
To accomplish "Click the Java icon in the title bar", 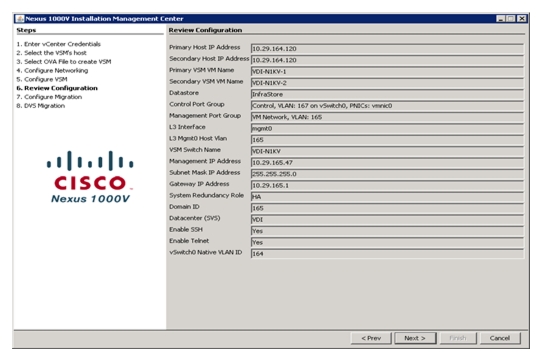I will point(20,19).
